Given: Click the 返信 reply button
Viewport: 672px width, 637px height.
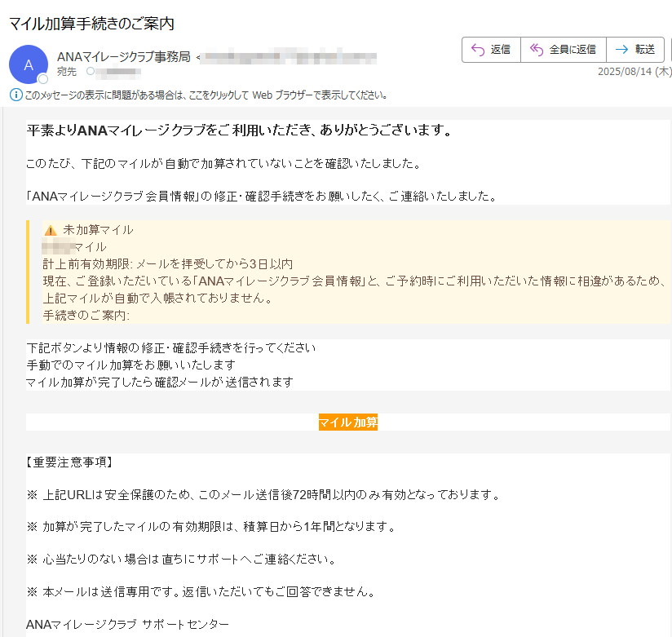Looking at the screenshot, I should pyautogui.click(x=491, y=50).
